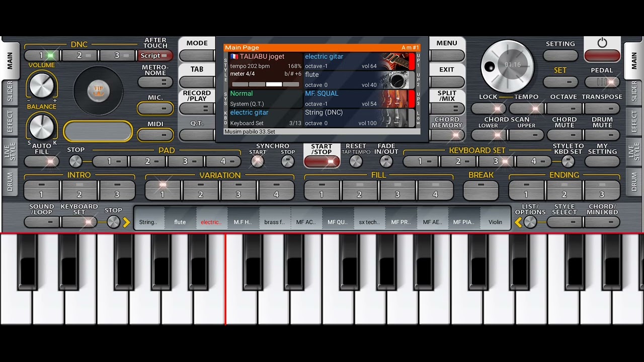
Task: Click the Record/Play button
Action: (197, 108)
